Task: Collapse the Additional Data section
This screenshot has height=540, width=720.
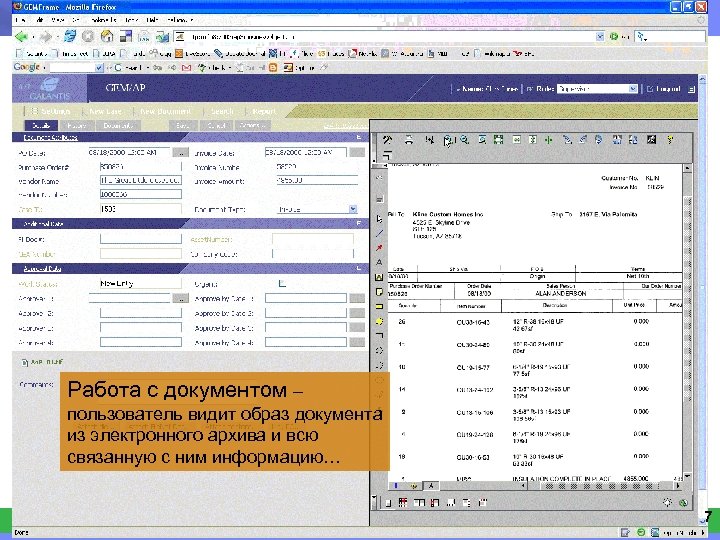Action: point(359,224)
